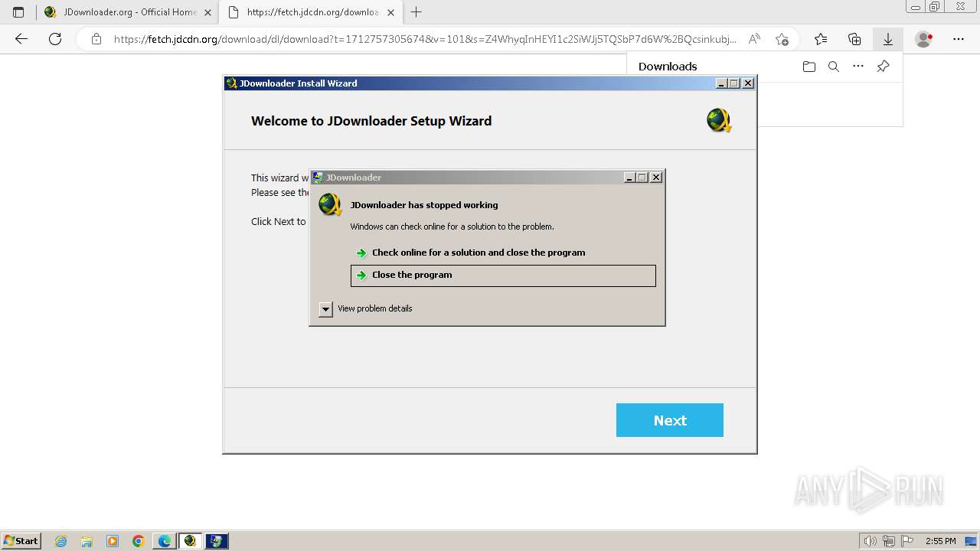Toggle the Downloads toolbar button

[x=887, y=39]
